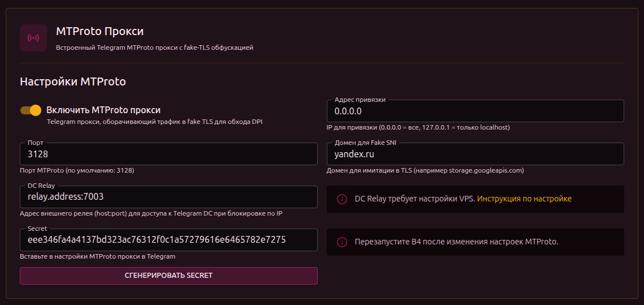644x305 pixels.
Task: Click info icon in DC Relay VPS notice
Action: 342,199
